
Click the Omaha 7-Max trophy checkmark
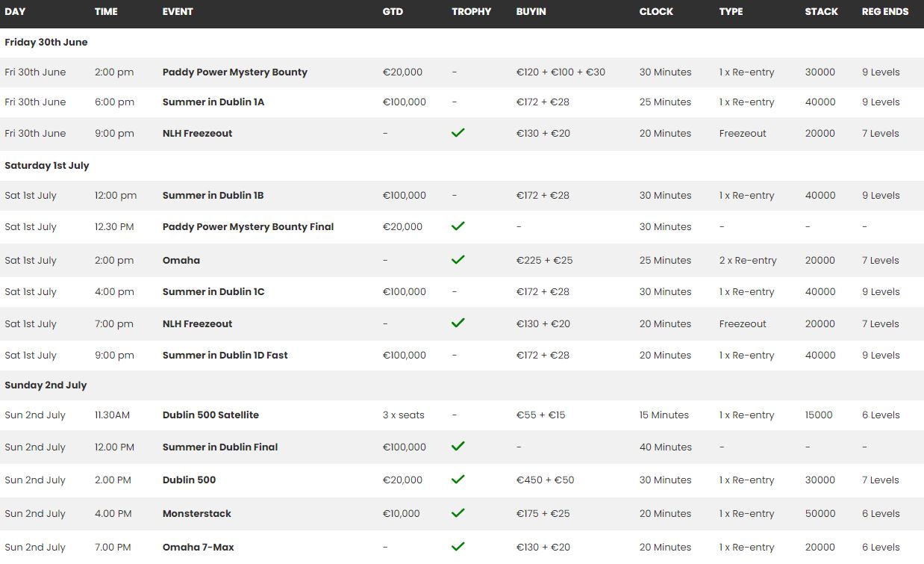pyautogui.click(x=458, y=546)
